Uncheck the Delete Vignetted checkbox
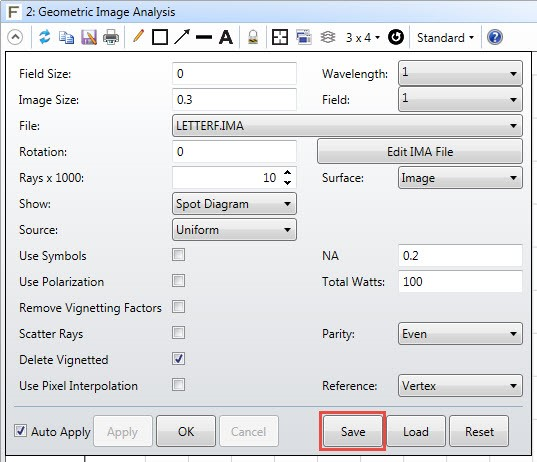 pyautogui.click(x=178, y=359)
